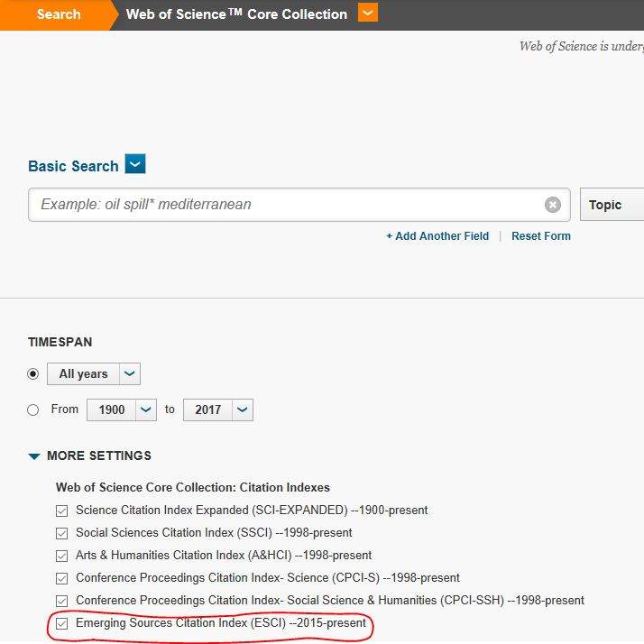This screenshot has width=644, height=644.
Task: Click the Search tab in the header
Action: (x=59, y=14)
